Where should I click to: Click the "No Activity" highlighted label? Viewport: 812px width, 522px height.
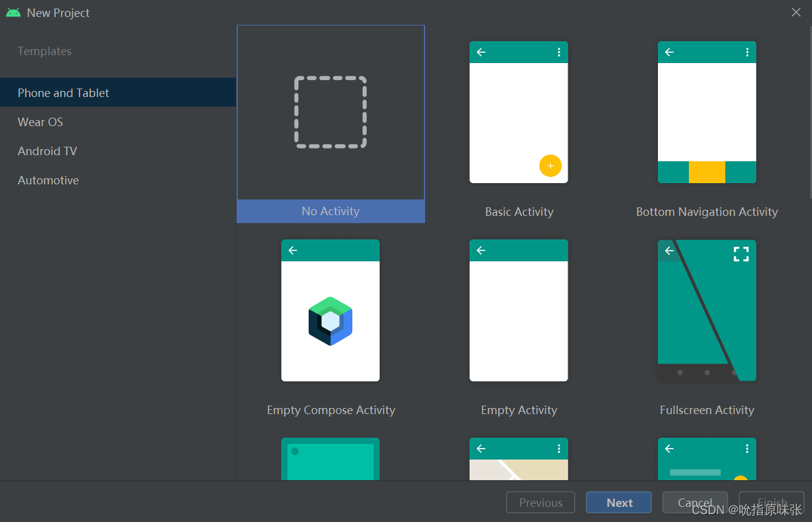coord(331,211)
